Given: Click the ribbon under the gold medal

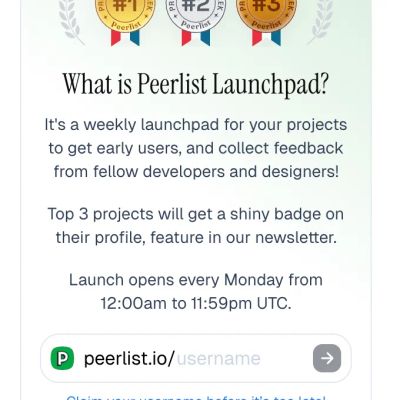Looking at the screenshot, I should (125, 38).
